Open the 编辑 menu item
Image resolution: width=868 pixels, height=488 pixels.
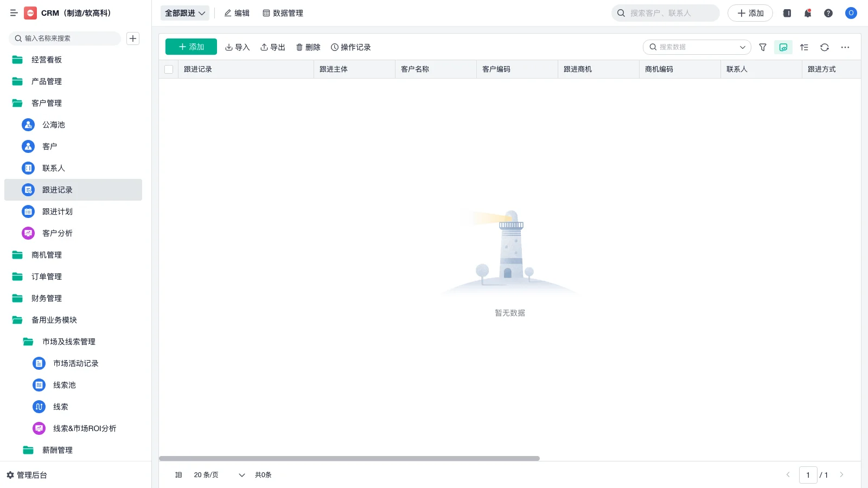click(237, 13)
